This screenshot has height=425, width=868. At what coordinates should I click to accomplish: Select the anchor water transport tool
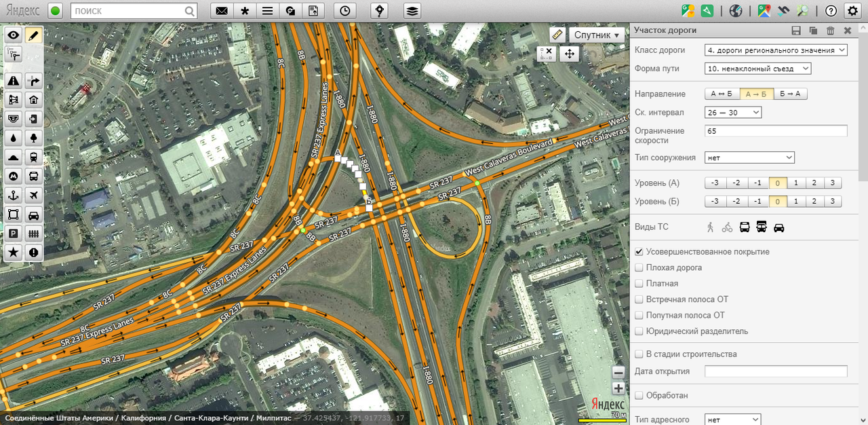13,196
